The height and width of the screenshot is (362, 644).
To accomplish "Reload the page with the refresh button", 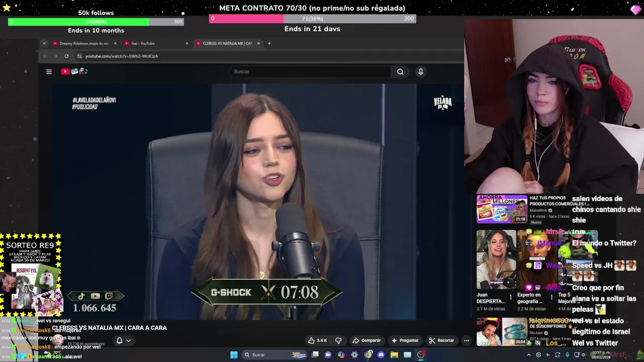I will pos(66,56).
